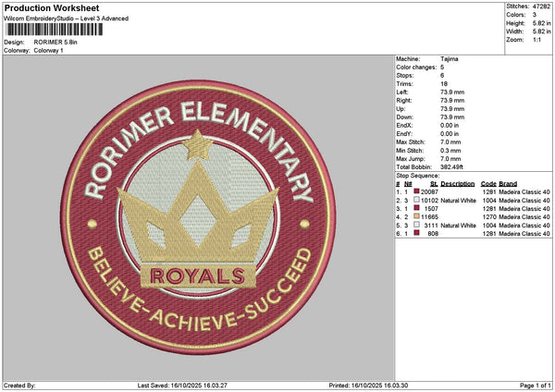Screen dimensions: 555x392
Task: Click the Max Jump value '7.0 mm'
Action: 450,159
